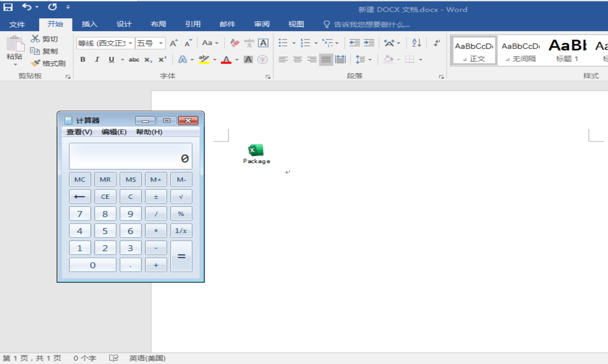The image size is (608, 364).
Task: Toggle underline formatting
Action: 111,59
